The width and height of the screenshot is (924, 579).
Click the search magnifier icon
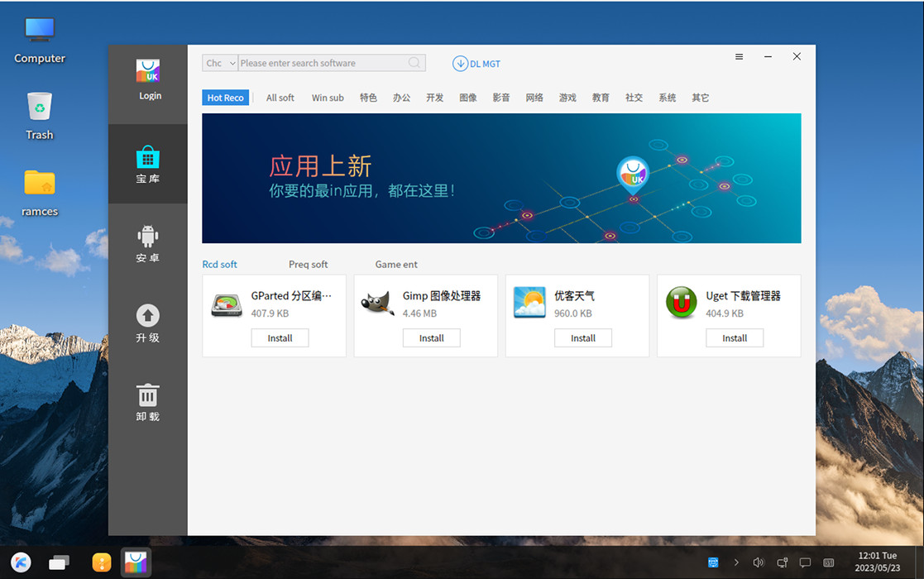[x=414, y=63]
